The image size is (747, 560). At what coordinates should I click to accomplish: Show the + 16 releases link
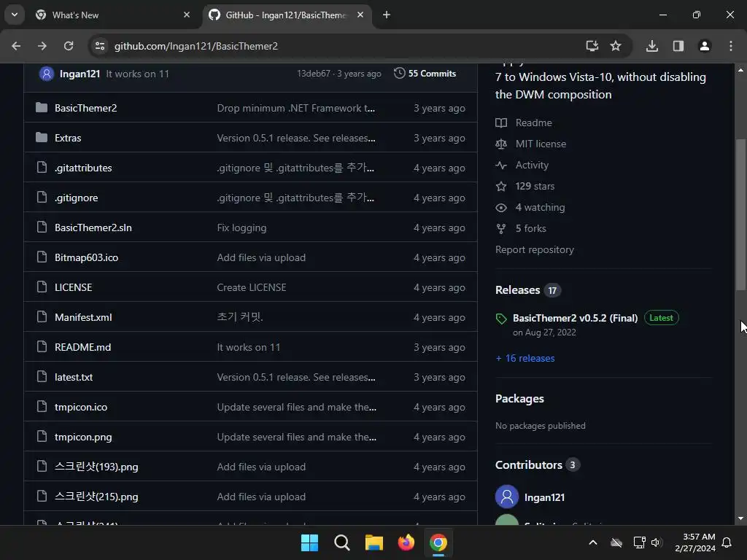(x=525, y=358)
